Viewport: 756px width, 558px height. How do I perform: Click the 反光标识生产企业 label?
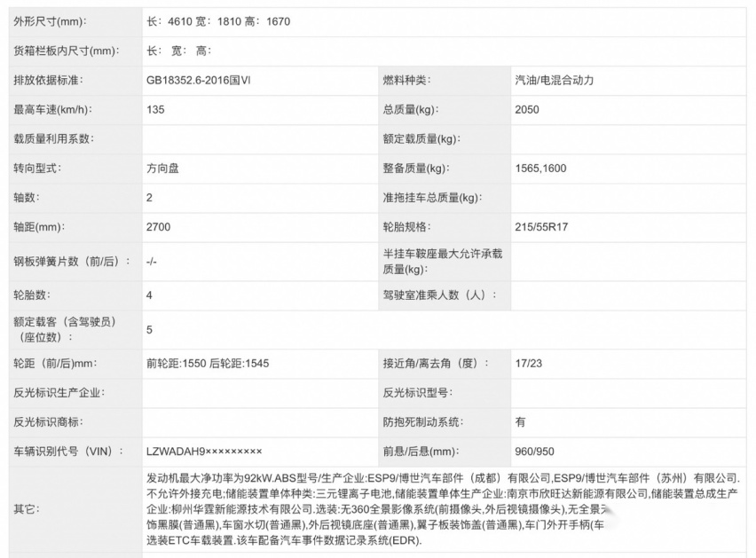point(59,393)
